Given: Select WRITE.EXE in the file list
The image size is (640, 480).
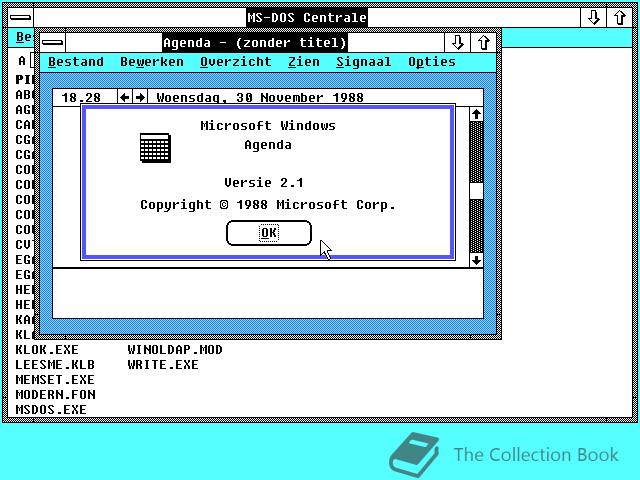Looking at the screenshot, I should point(163,365).
